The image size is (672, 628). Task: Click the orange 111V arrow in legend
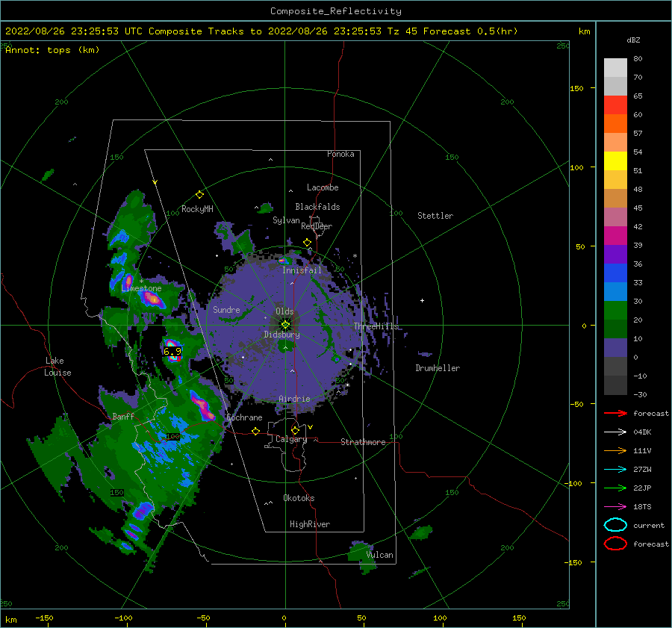pyautogui.click(x=615, y=450)
